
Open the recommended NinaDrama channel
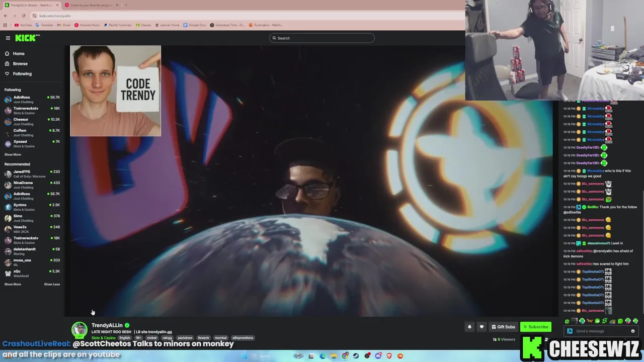coord(32,185)
